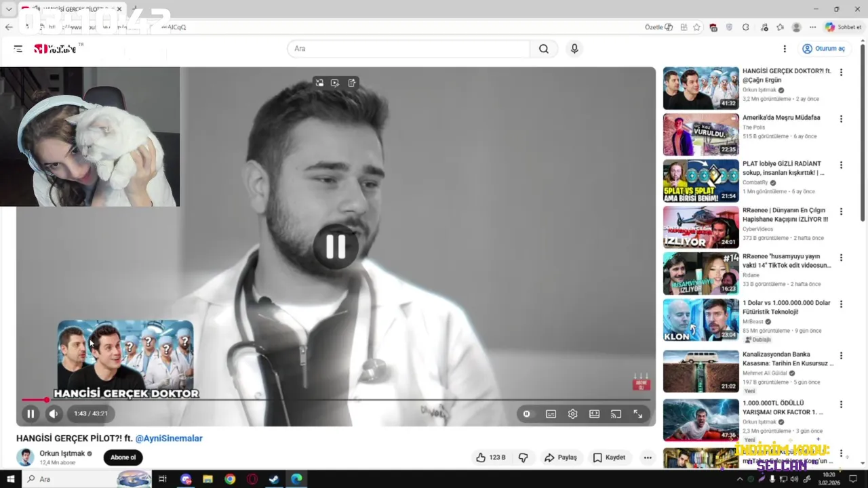This screenshot has width=868, height=488.
Task: Click the Özetle summarize button in address bar
Action: pyautogui.click(x=658, y=27)
